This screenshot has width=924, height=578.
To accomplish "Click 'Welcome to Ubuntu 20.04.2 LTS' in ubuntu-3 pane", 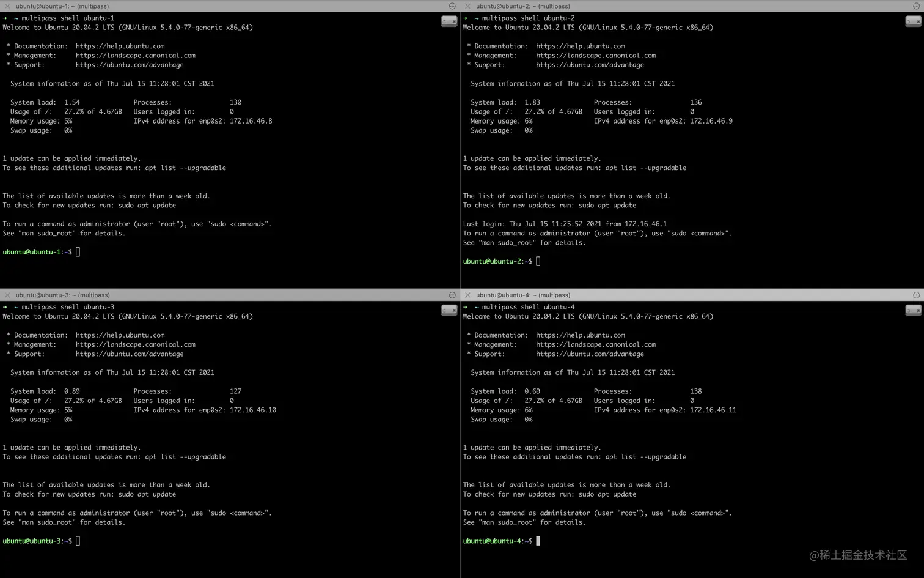I will 59,317.
